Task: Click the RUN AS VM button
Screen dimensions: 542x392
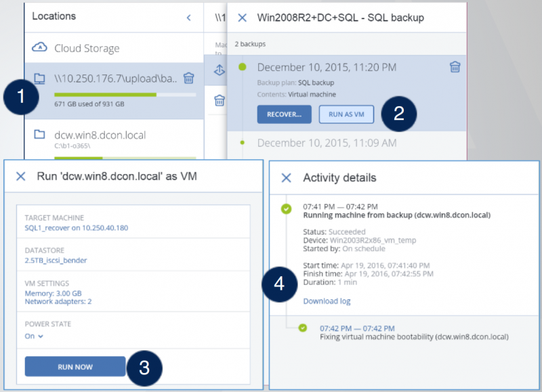Action: 346,114
